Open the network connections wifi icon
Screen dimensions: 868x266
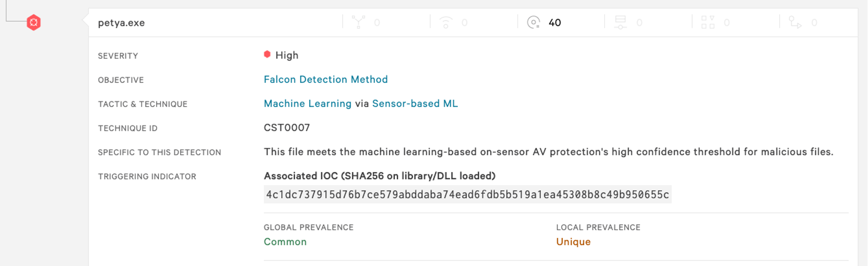[x=445, y=22]
